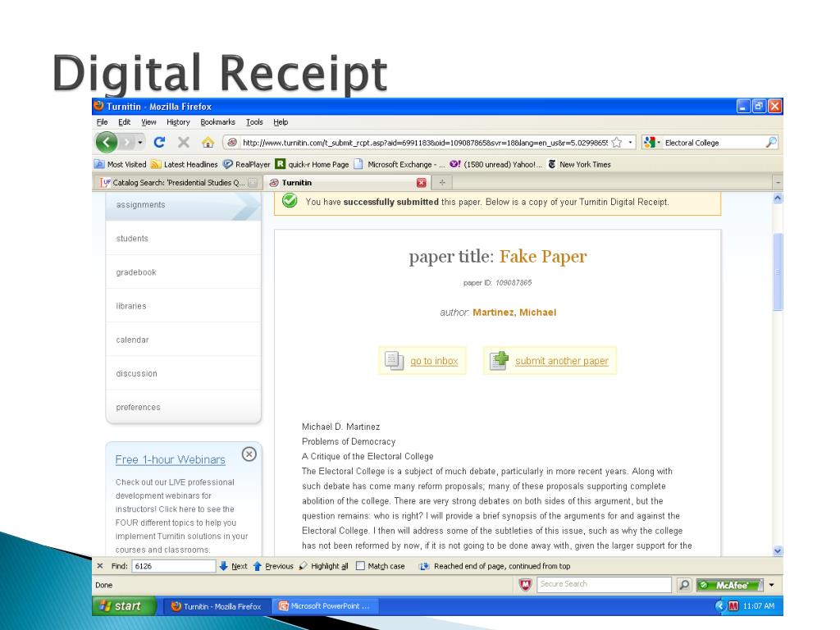Click Next in the Find bar
The image size is (840, 630).
pos(234,566)
